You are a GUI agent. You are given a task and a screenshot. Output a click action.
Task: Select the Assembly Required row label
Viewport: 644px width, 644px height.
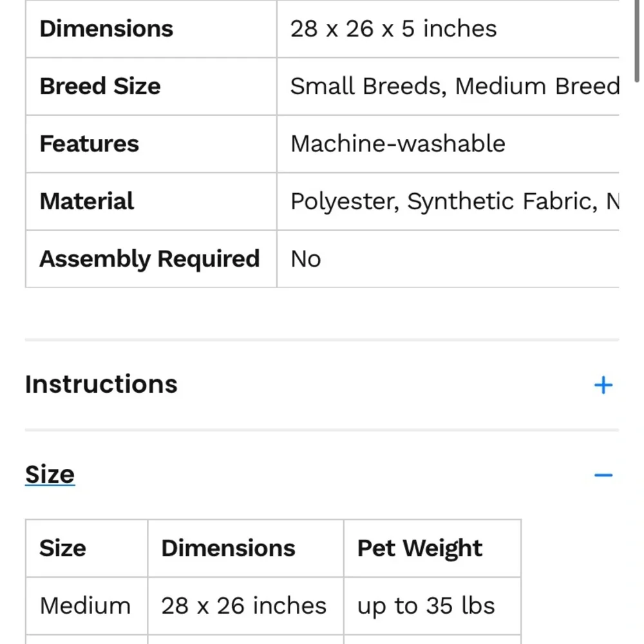click(x=149, y=259)
